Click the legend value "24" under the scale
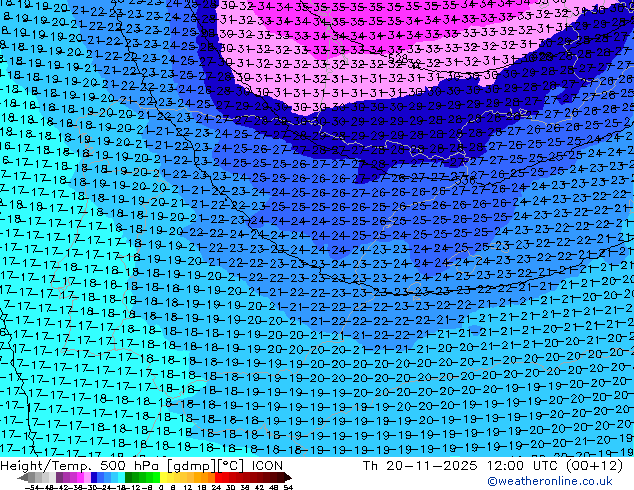The width and height of the screenshot is (634, 490). click(x=216, y=487)
